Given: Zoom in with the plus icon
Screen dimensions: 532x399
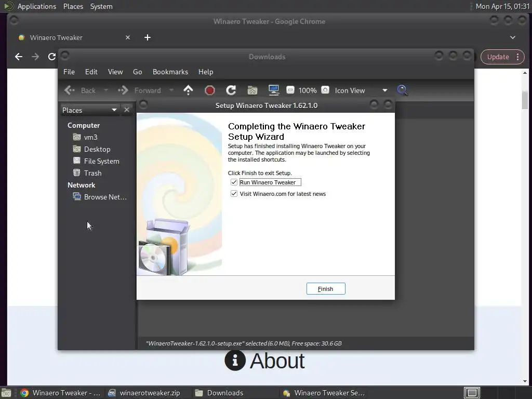Looking at the screenshot, I should coord(325,90).
